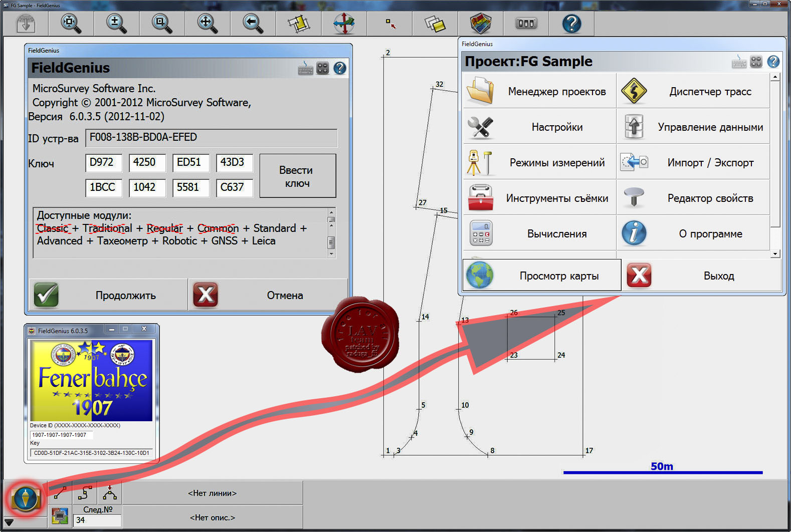
Task: Open Инструменты съёмки
Action: pos(539,198)
